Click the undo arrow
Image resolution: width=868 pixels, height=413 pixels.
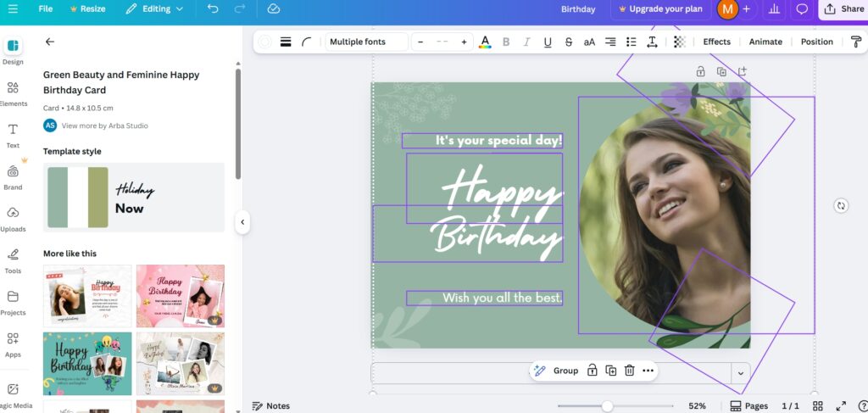(212, 8)
